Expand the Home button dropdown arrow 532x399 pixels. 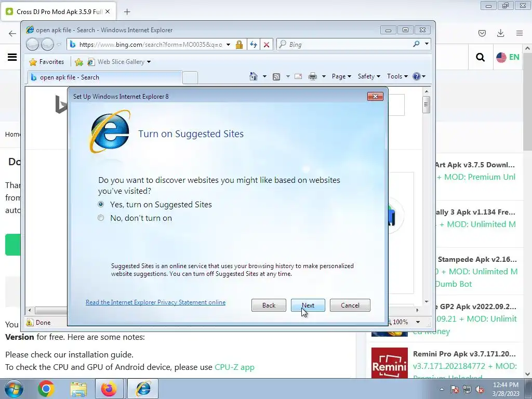click(x=264, y=76)
